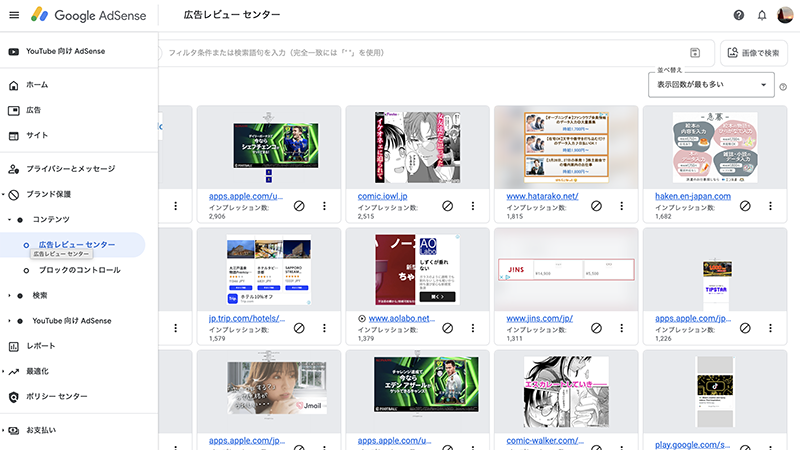Open the help question mark icon
Image resolution: width=800 pixels, height=450 pixels.
click(738, 15)
